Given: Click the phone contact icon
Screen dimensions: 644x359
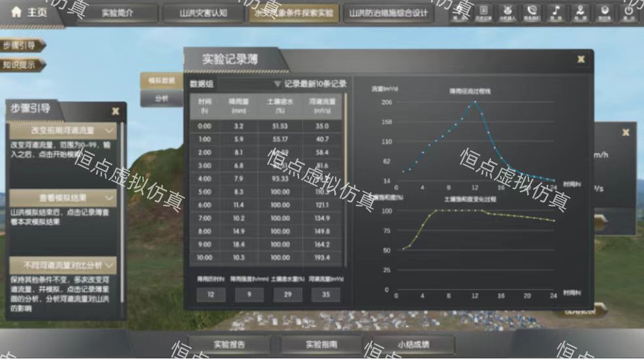Looking at the screenshot, I should pyautogui.click(x=532, y=11).
